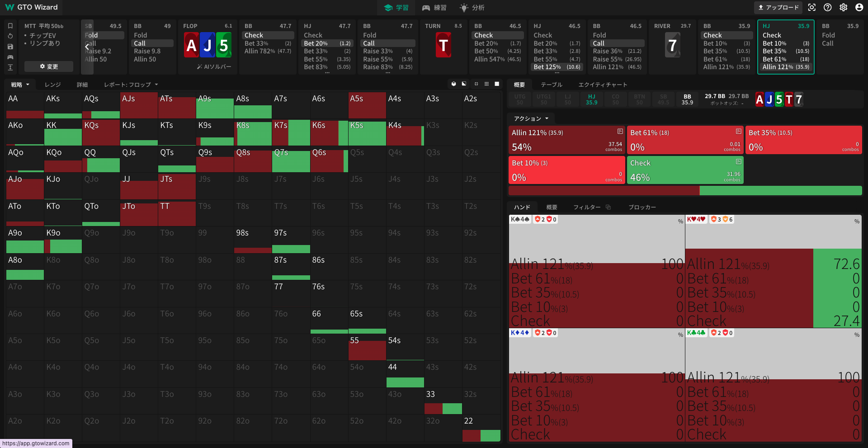This screenshot has width=868, height=448.
Task: Select SB 49.5 position toggle
Action: tap(663, 99)
